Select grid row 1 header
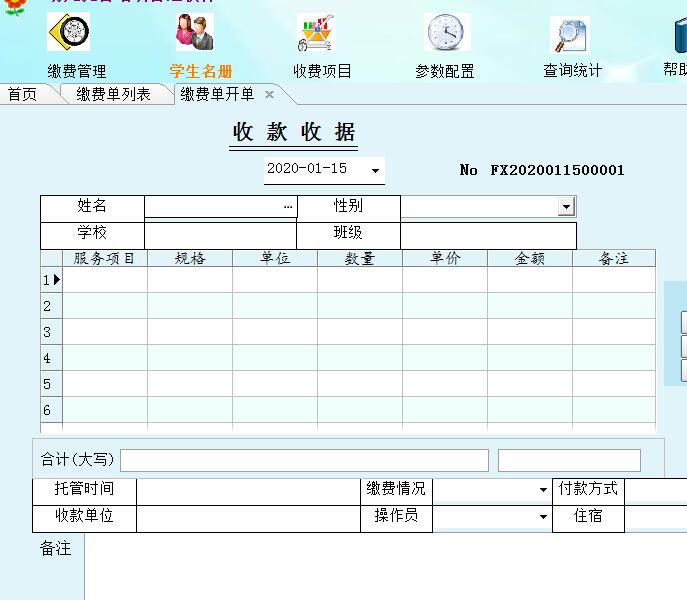The width and height of the screenshot is (687, 600). click(x=51, y=280)
